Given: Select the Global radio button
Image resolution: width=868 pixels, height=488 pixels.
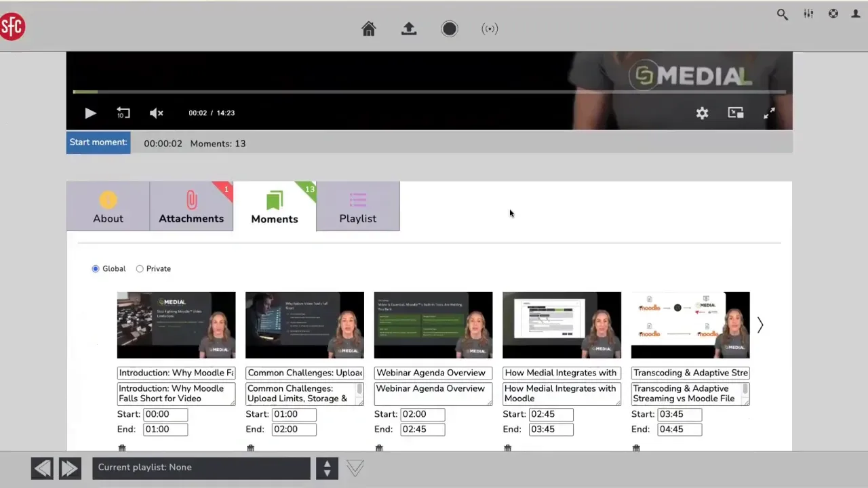Looking at the screenshot, I should tap(96, 269).
